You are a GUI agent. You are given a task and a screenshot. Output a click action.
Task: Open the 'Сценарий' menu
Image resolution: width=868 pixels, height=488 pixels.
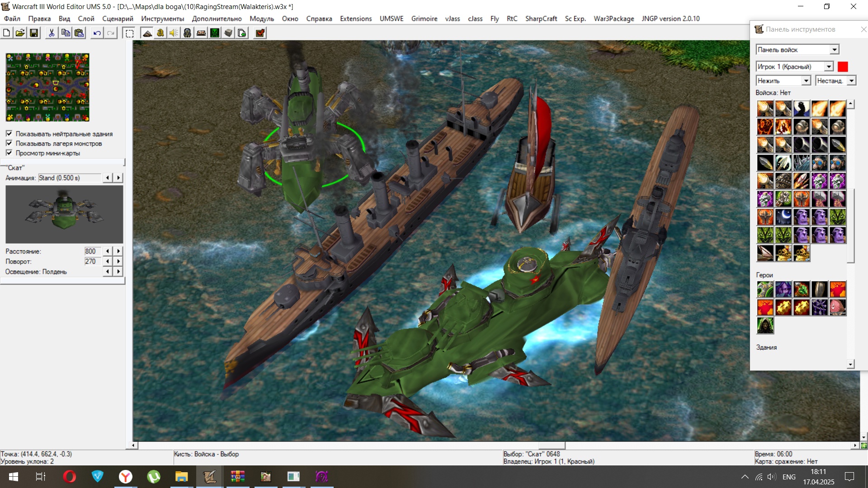coord(118,19)
